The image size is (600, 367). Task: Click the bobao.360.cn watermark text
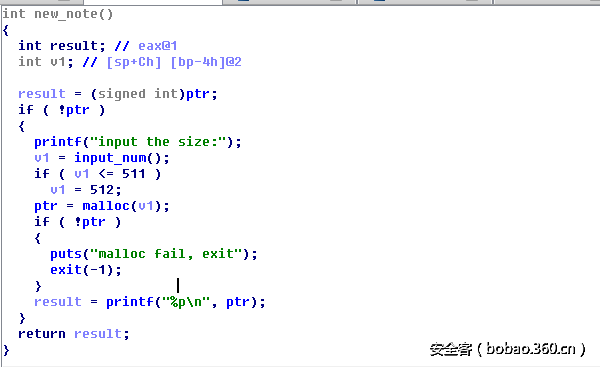coord(531,349)
